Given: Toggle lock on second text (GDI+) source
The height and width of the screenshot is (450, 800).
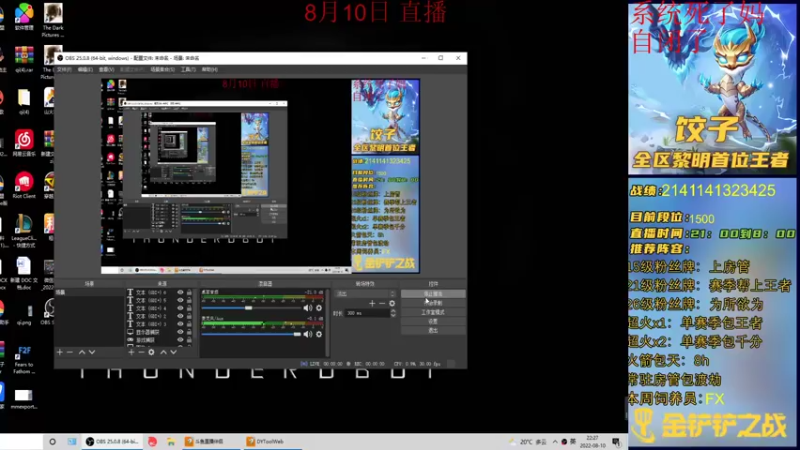Looking at the screenshot, I should click(x=189, y=301).
